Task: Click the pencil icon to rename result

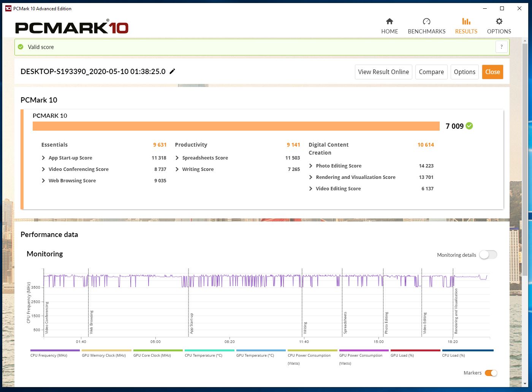Action: pyautogui.click(x=172, y=71)
